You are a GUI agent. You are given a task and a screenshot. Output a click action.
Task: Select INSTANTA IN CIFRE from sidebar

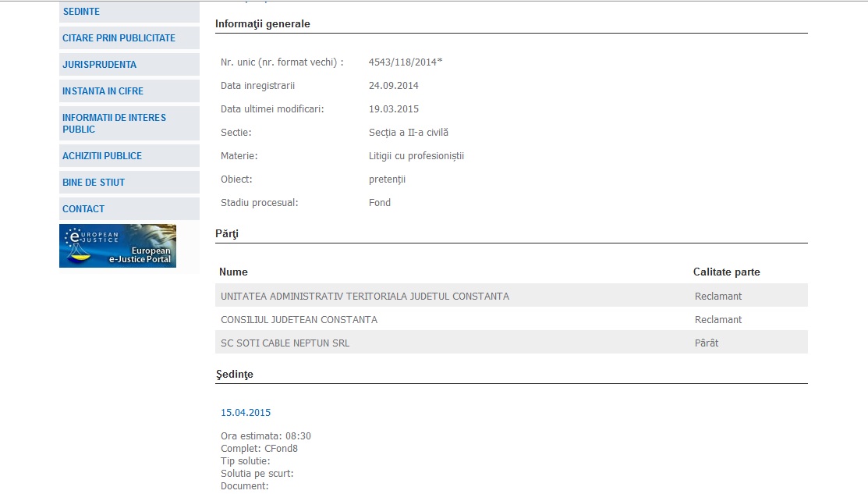[103, 91]
